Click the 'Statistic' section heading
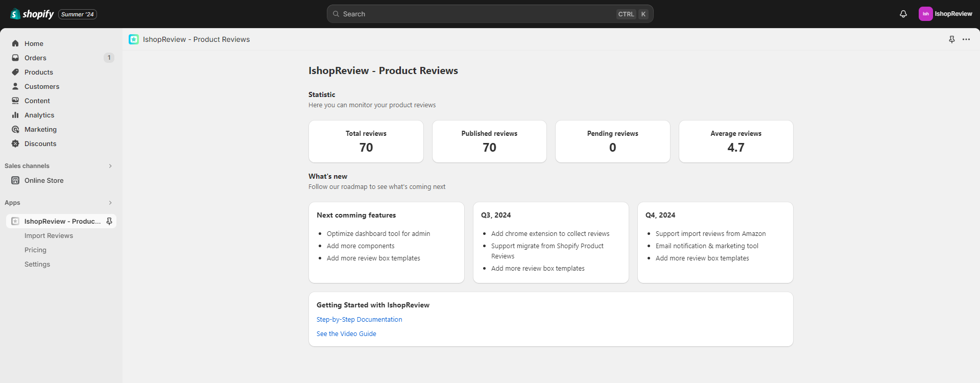 click(x=322, y=94)
